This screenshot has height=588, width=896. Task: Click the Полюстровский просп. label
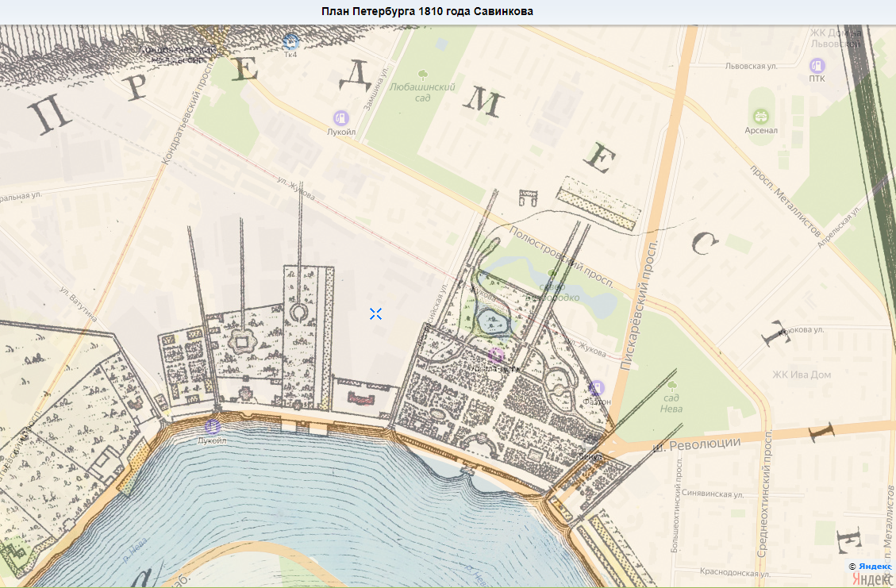(x=563, y=257)
